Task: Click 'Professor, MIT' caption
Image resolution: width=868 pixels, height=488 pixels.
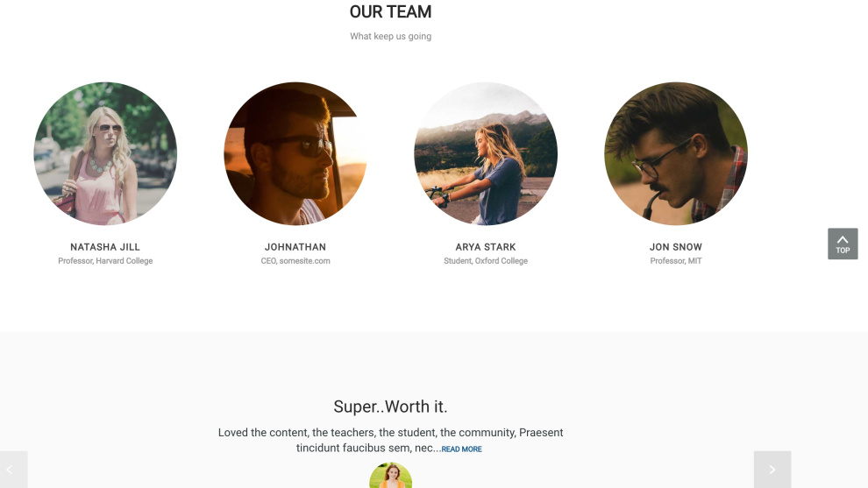Action: (x=675, y=261)
